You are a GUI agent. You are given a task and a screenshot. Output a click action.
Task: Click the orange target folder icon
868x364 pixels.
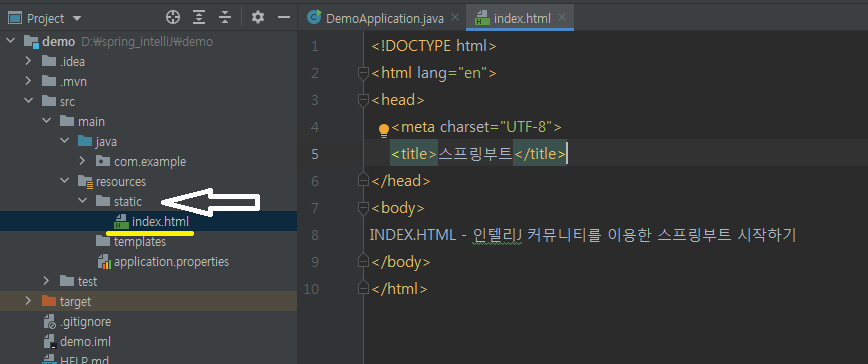click(x=49, y=301)
